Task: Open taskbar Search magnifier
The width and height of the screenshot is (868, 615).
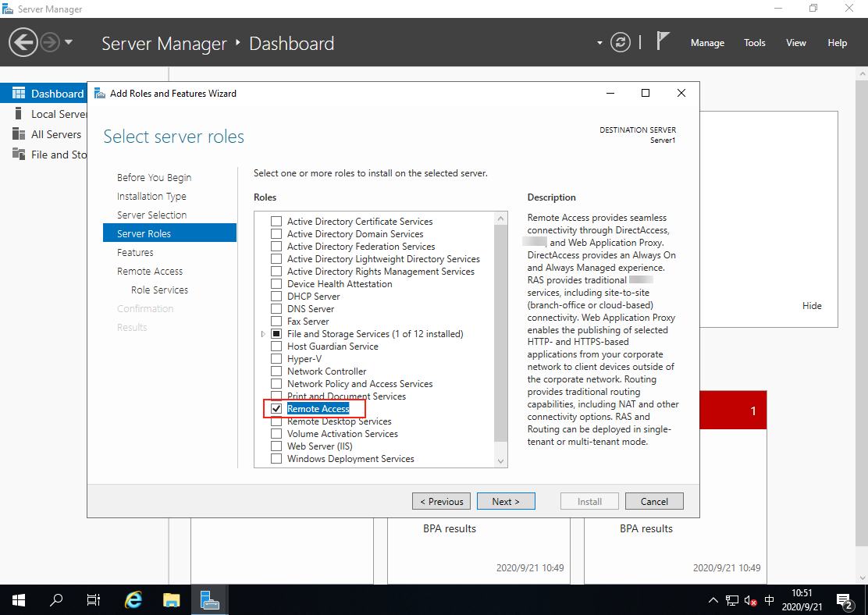Action: (56, 600)
